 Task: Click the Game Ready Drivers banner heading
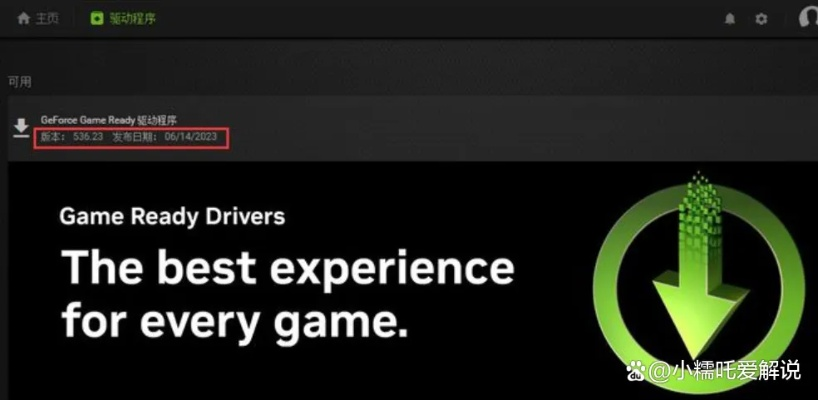tap(172, 216)
